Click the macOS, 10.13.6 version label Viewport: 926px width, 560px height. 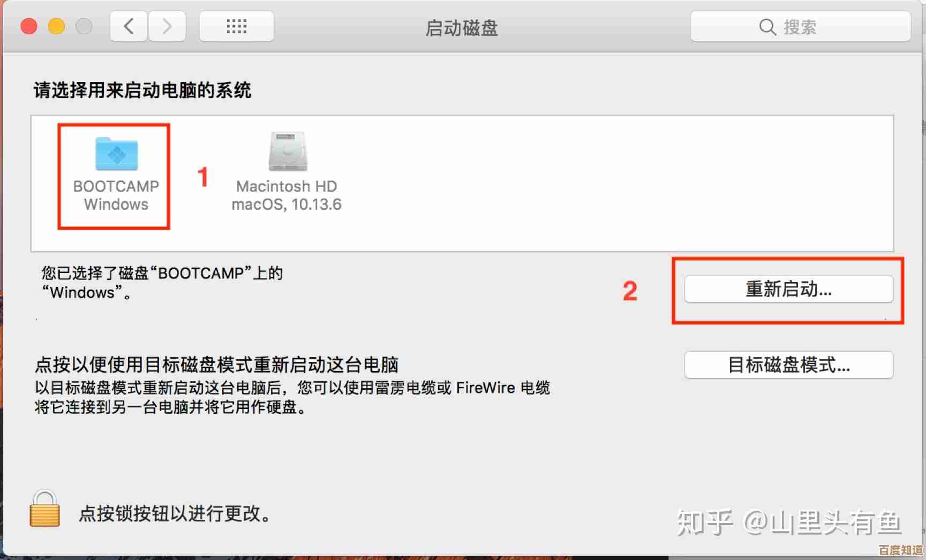[x=287, y=205]
